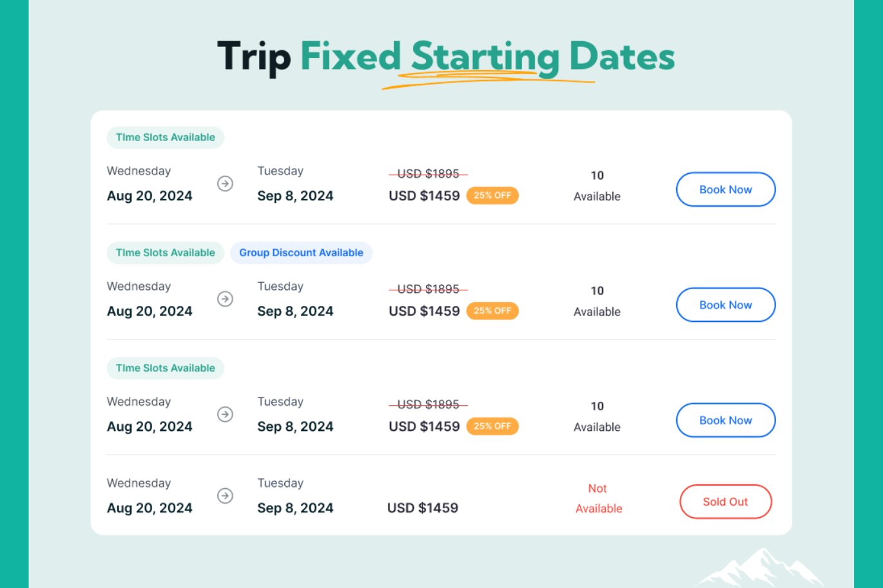Click the USD $1459 price in the sold-out row
Image resolution: width=883 pixels, height=588 pixels.
423,508
